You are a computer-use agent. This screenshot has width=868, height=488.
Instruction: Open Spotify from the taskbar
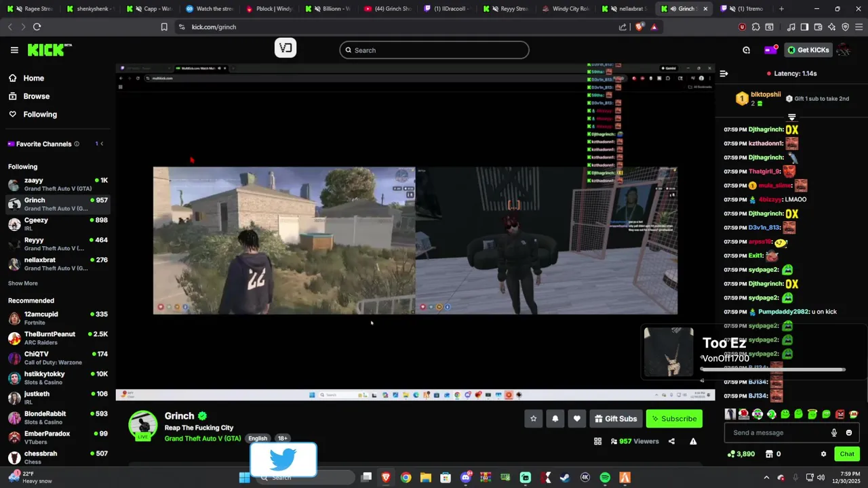[x=605, y=477]
